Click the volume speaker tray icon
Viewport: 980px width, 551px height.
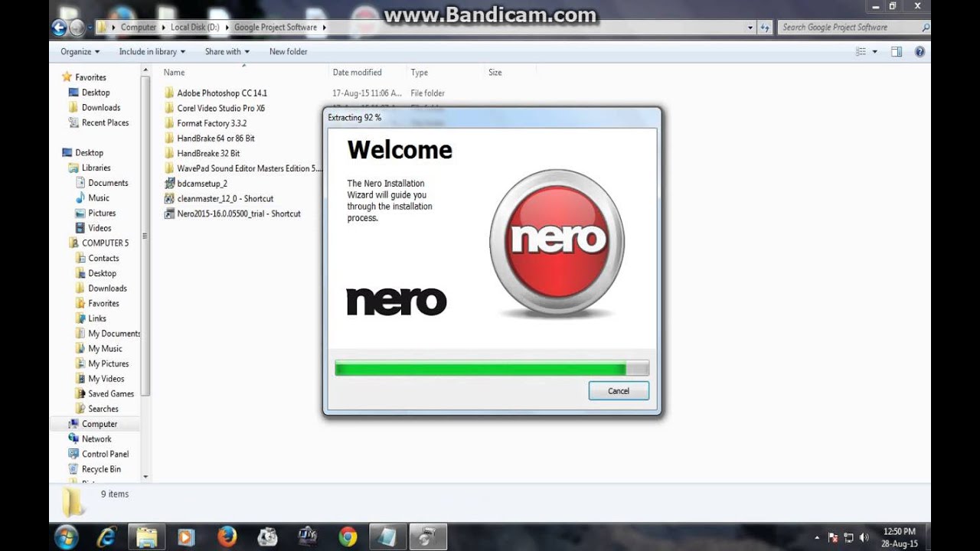pyautogui.click(x=864, y=537)
